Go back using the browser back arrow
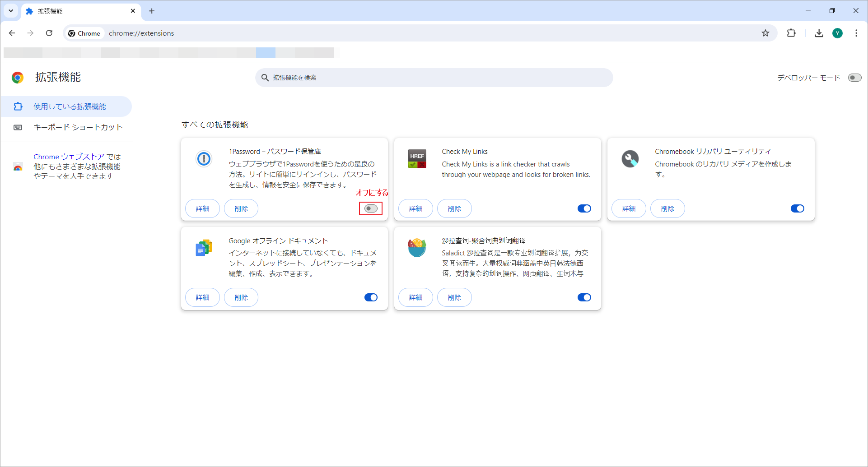The width and height of the screenshot is (868, 467). 12,33
